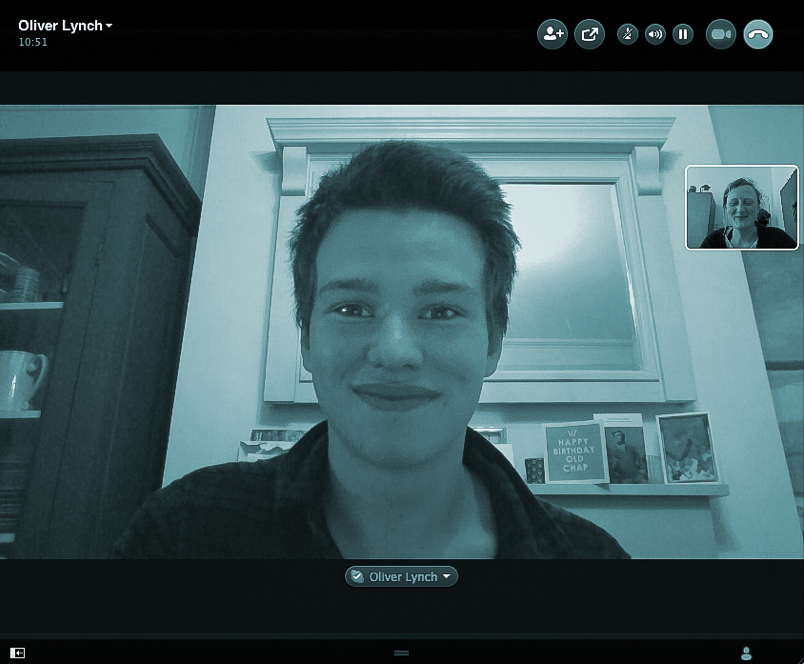Open the speaker volume control
This screenshot has width=804, height=664.
[655, 34]
